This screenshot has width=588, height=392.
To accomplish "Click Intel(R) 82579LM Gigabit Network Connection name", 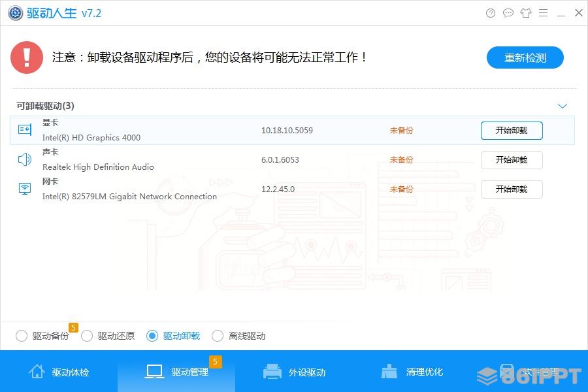I will [x=129, y=196].
